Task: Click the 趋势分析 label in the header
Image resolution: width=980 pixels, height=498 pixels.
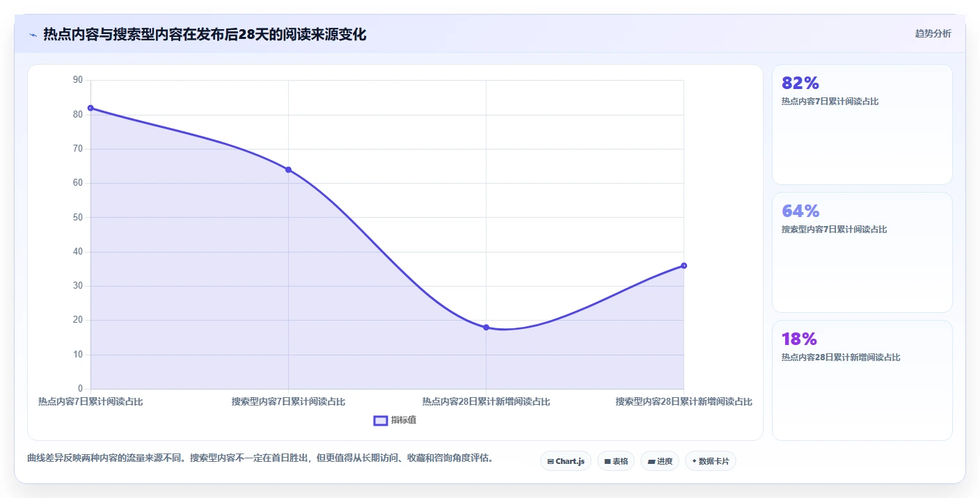Action: pyautogui.click(x=933, y=33)
